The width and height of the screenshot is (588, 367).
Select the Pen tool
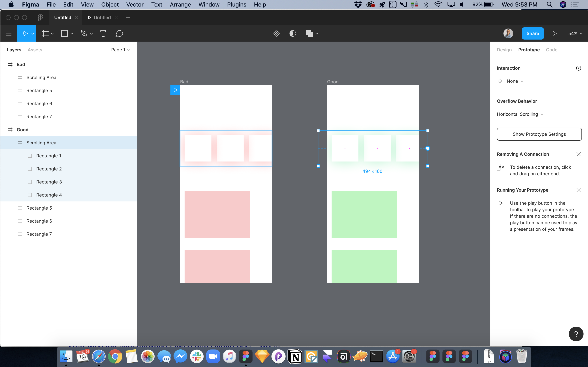click(84, 33)
